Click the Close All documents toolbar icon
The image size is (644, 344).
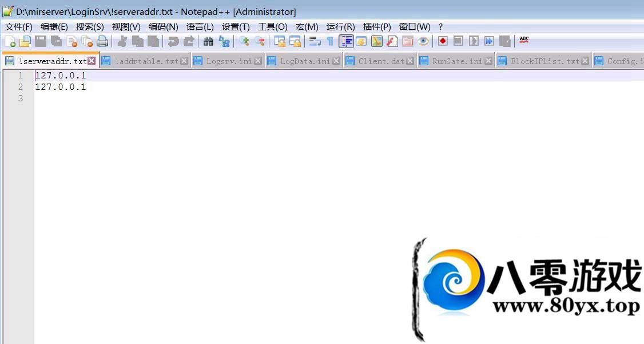[x=87, y=41]
